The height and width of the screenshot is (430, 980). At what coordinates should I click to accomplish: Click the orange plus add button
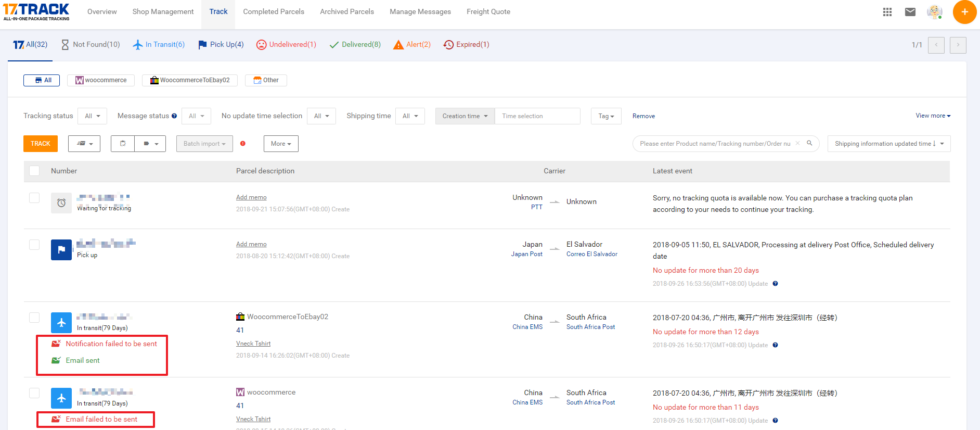pos(964,12)
